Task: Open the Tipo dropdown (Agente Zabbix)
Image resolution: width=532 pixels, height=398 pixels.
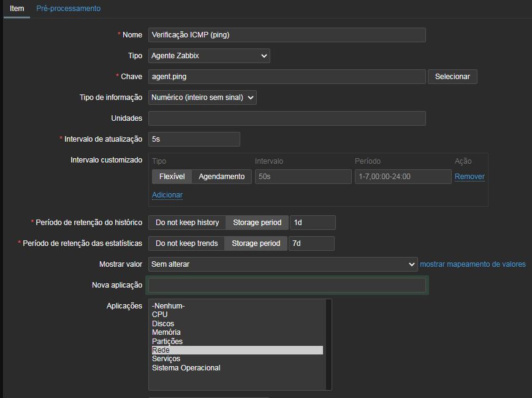Action: coord(209,56)
